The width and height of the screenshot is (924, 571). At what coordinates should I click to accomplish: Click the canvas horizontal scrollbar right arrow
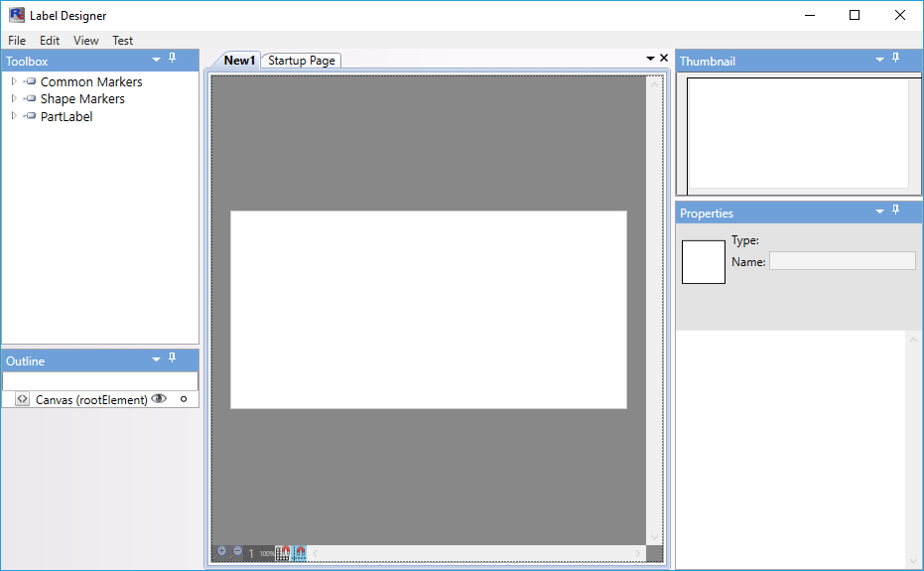[637, 553]
